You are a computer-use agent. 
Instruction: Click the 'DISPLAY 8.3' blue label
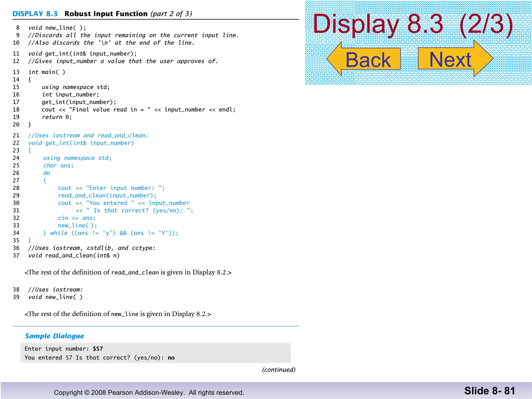[x=35, y=14]
